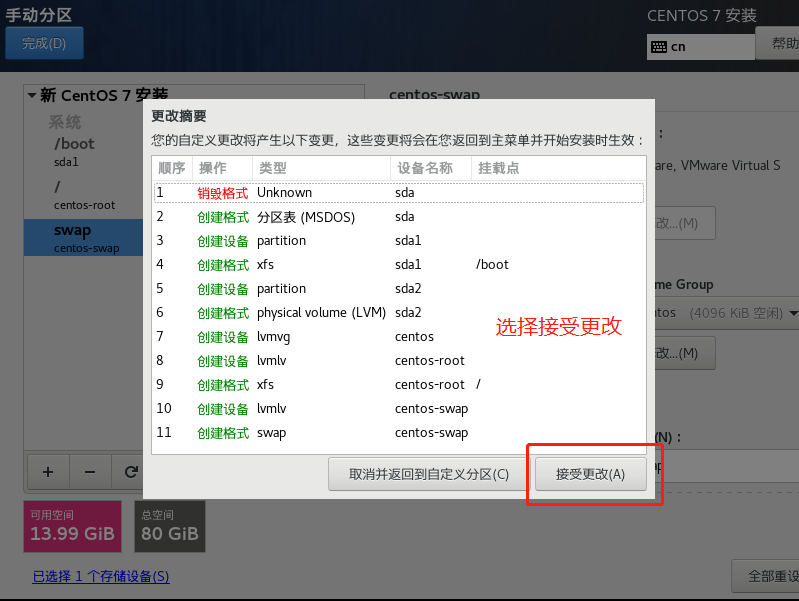
Task: Select the swap centos-swap mount point
Action: 84,238
